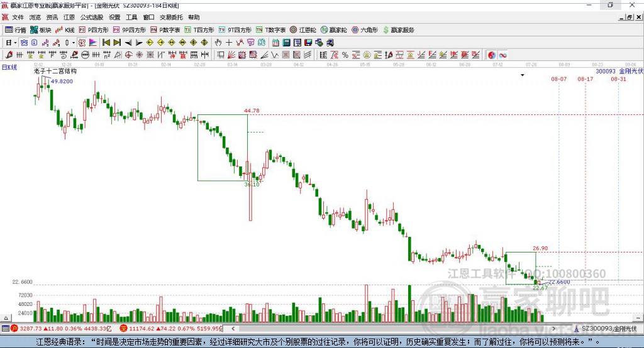Open the T数字表 tool
The width and height of the screenshot is (644, 348).
[x=270, y=30]
